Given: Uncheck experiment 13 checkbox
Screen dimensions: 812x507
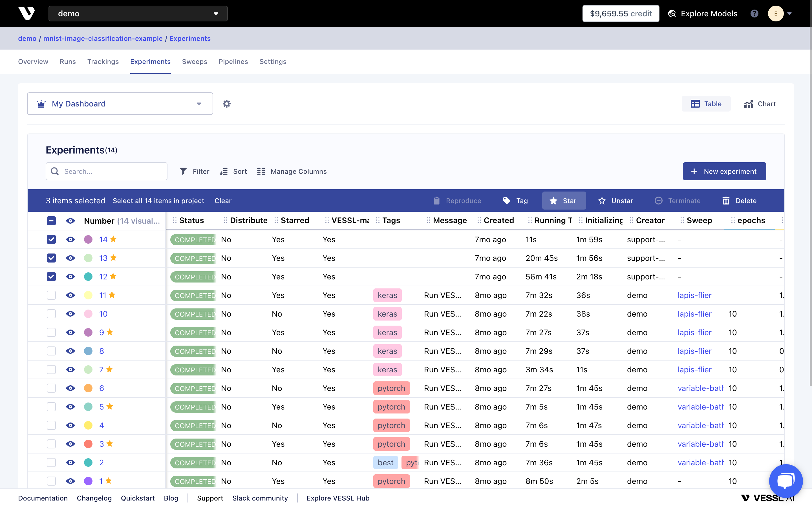Looking at the screenshot, I should tap(51, 258).
